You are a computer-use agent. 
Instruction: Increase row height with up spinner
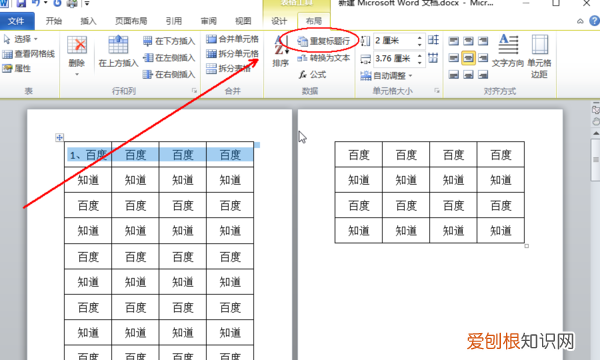coord(420,37)
